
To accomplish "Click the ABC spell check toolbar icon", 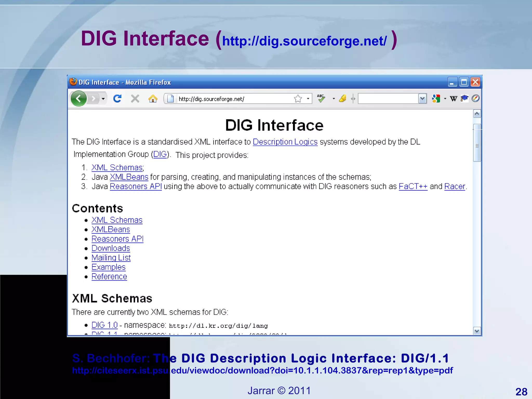I will point(321,98).
